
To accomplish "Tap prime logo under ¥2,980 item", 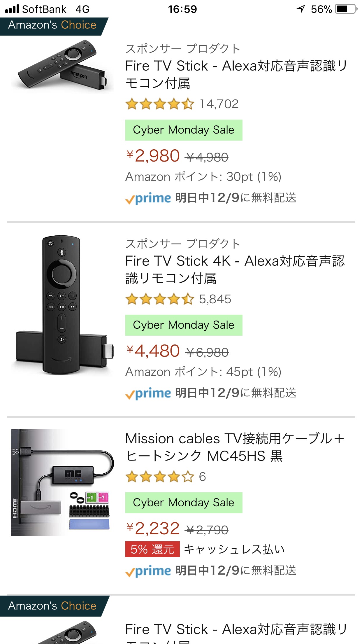I will point(148,198).
